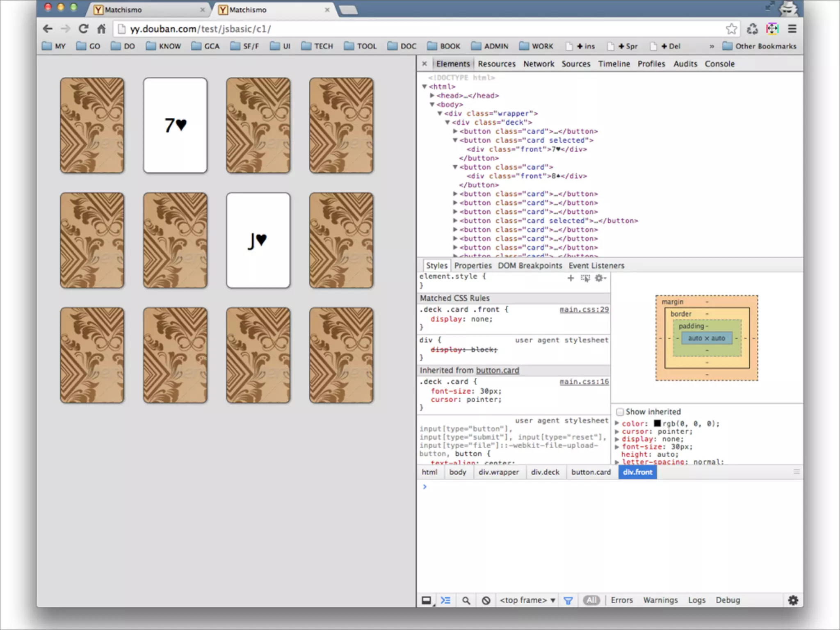Open the main.css:16 source link

(x=584, y=382)
